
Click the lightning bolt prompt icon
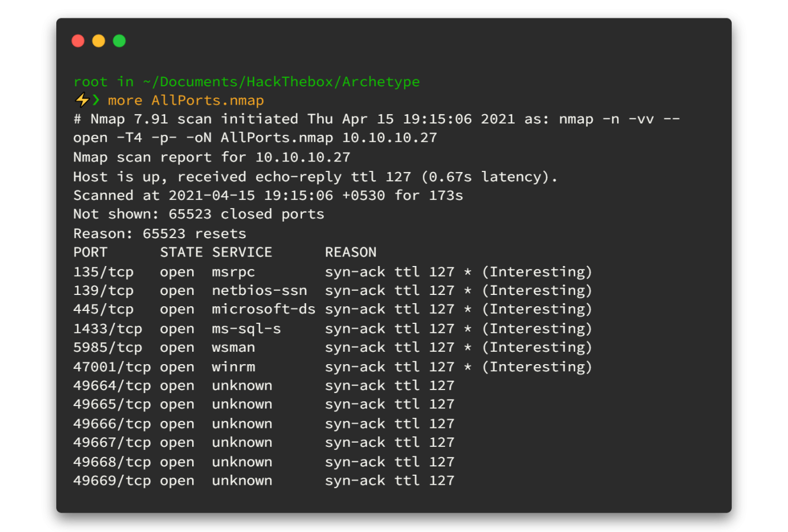(81, 100)
